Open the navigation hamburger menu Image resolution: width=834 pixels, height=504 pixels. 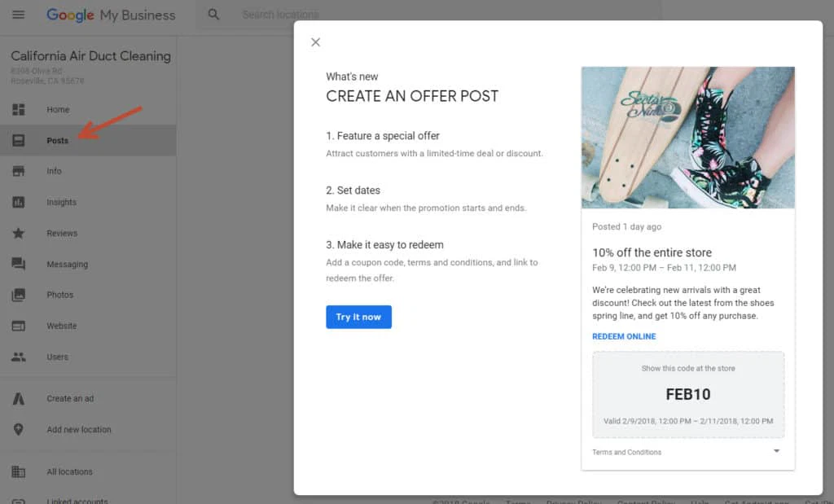click(x=18, y=15)
